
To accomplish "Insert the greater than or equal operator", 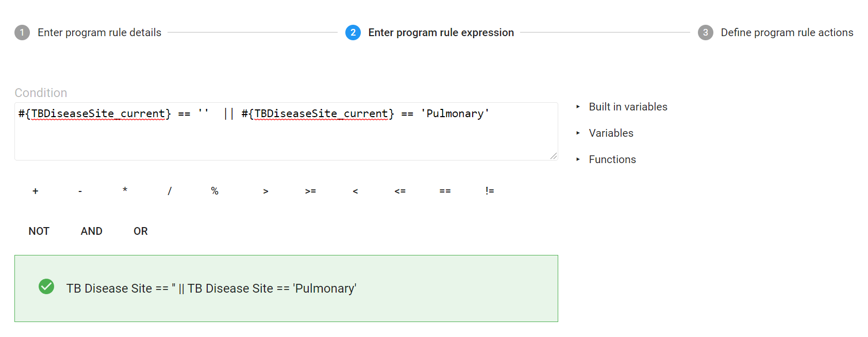I will point(310,191).
